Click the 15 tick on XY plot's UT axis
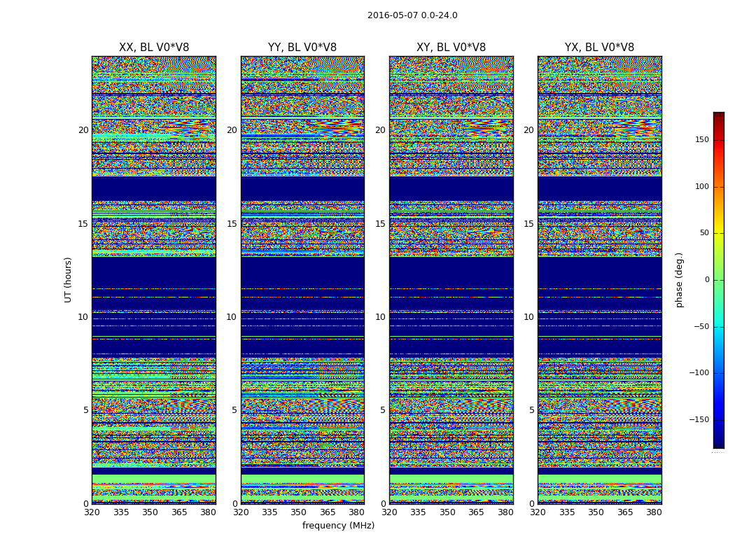This screenshot has height=560, width=735. point(381,224)
